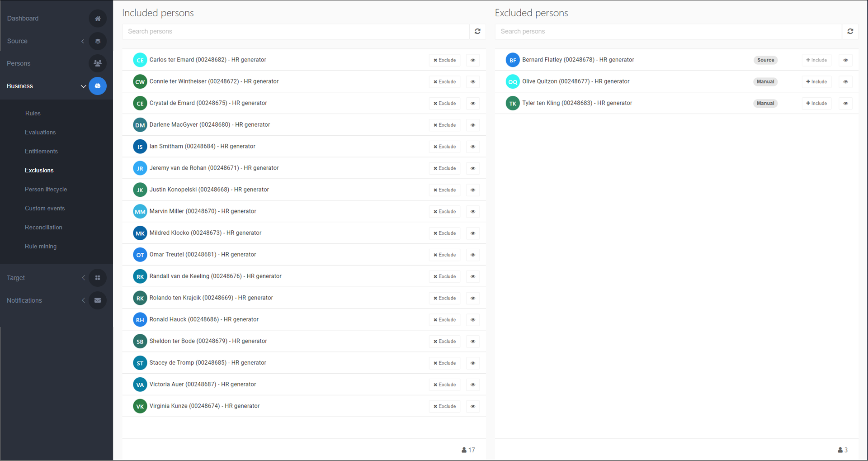Click eye icon for Olive Quitzon
868x461 pixels.
click(x=845, y=82)
